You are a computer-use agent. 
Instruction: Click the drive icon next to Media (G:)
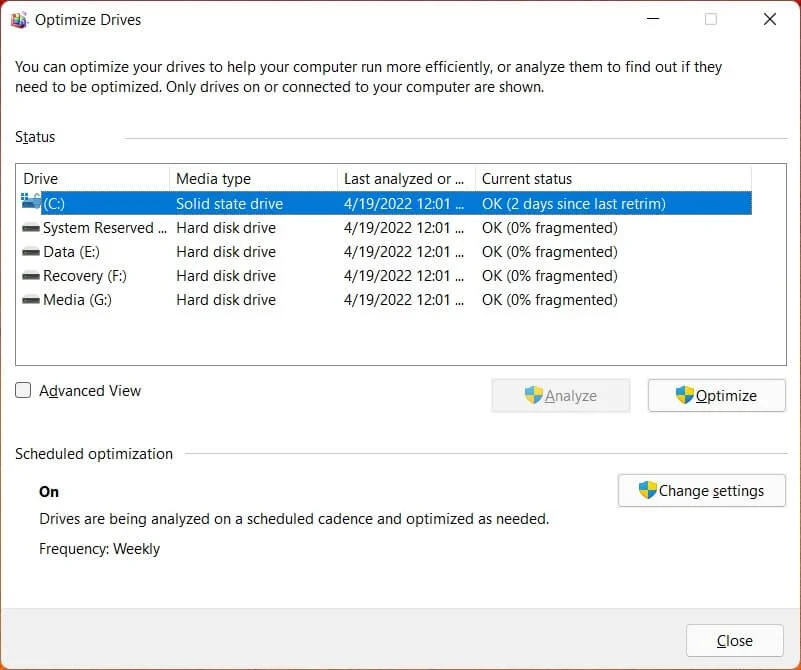(31, 299)
